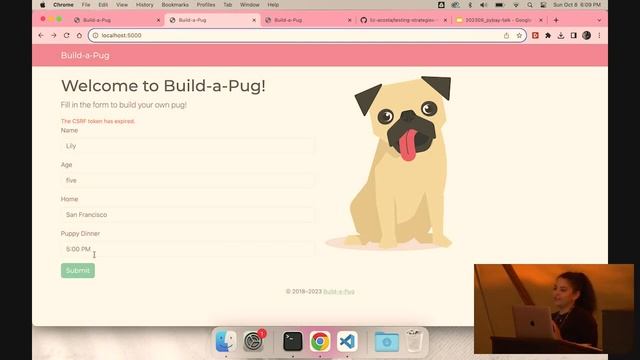Open System Settings from the dock
640x360 pixels.
point(253,341)
